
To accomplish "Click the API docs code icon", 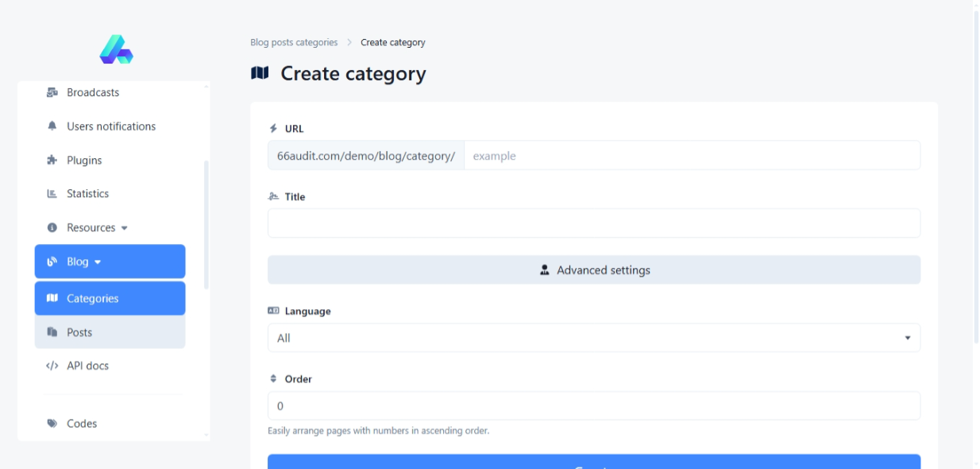I will point(52,366).
